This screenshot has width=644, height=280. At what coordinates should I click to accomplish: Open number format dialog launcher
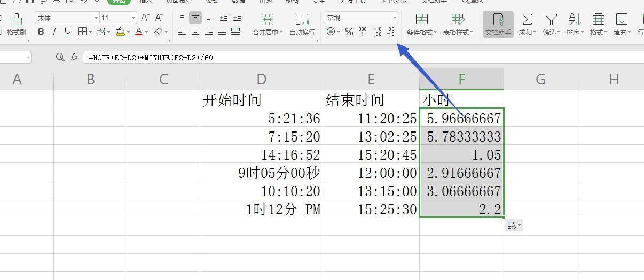coord(397,41)
